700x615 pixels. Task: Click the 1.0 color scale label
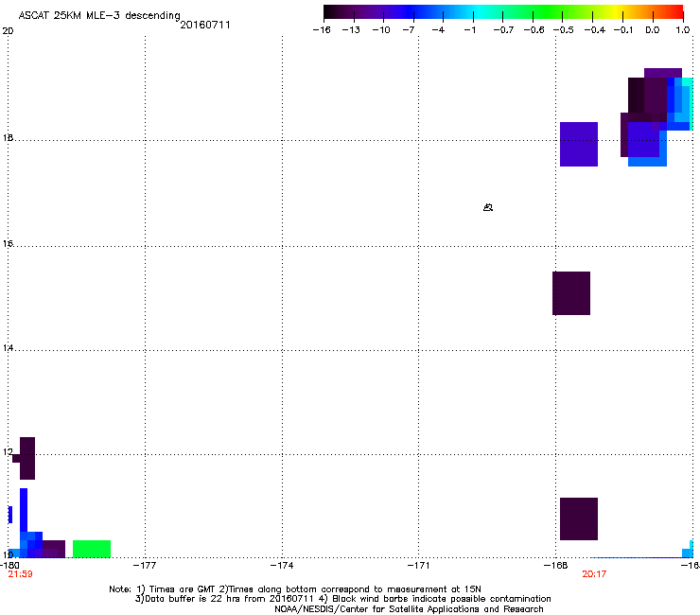683,30
